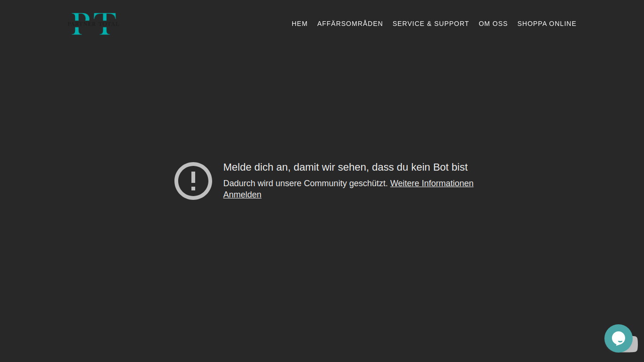Viewport: 644px width, 362px height.
Task: Click the PT logo in the header
Action: [93, 24]
